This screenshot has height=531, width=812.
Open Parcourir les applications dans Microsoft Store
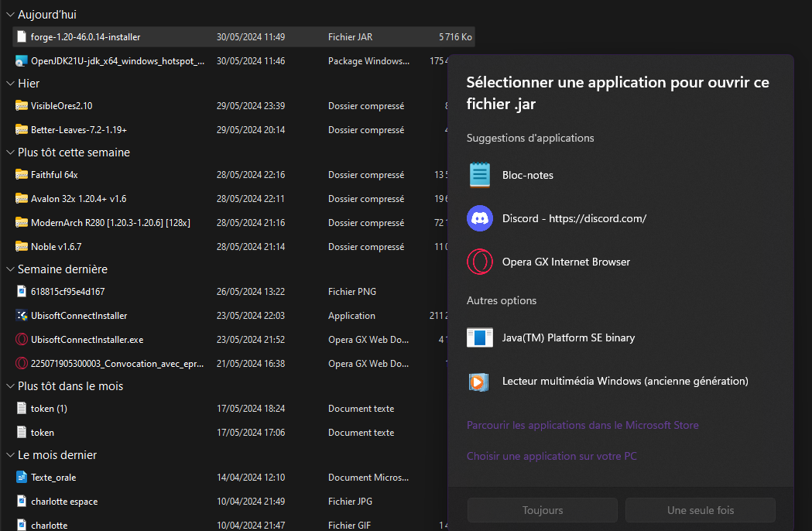[x=582, y=425]
